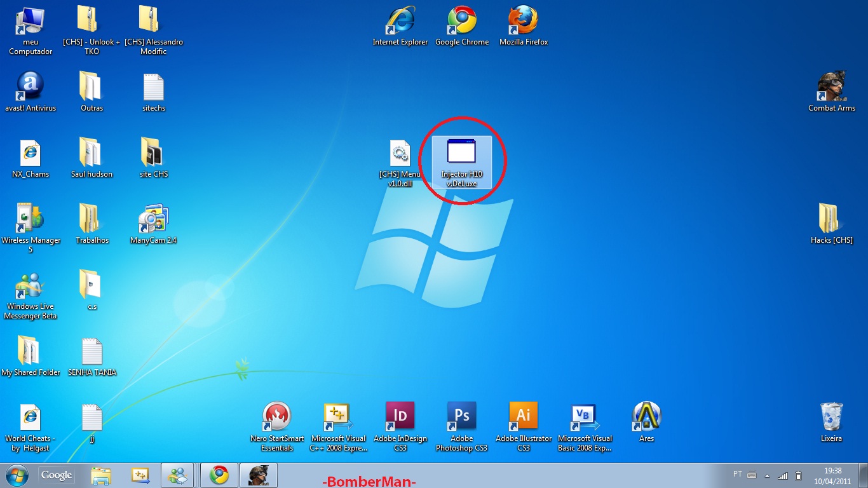Viewport: 868px width, 488px height.
Task: Select the meu Computador desktop icon
Action: pyautogui.click(x=31, y=30)
